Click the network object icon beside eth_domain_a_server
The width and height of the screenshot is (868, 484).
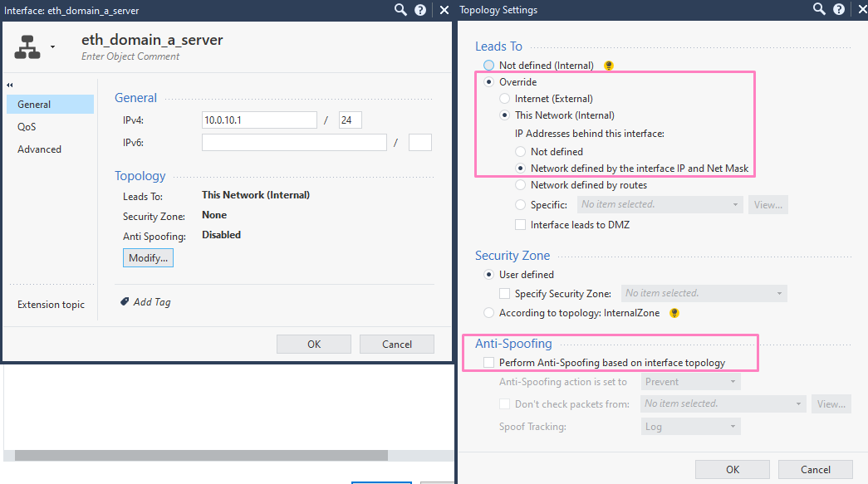point(28,46)
